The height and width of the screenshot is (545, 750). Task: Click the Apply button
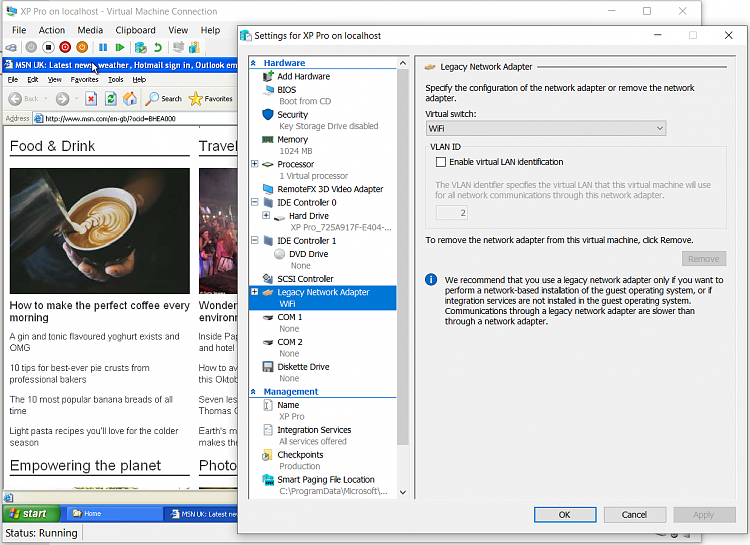(704, 515)
